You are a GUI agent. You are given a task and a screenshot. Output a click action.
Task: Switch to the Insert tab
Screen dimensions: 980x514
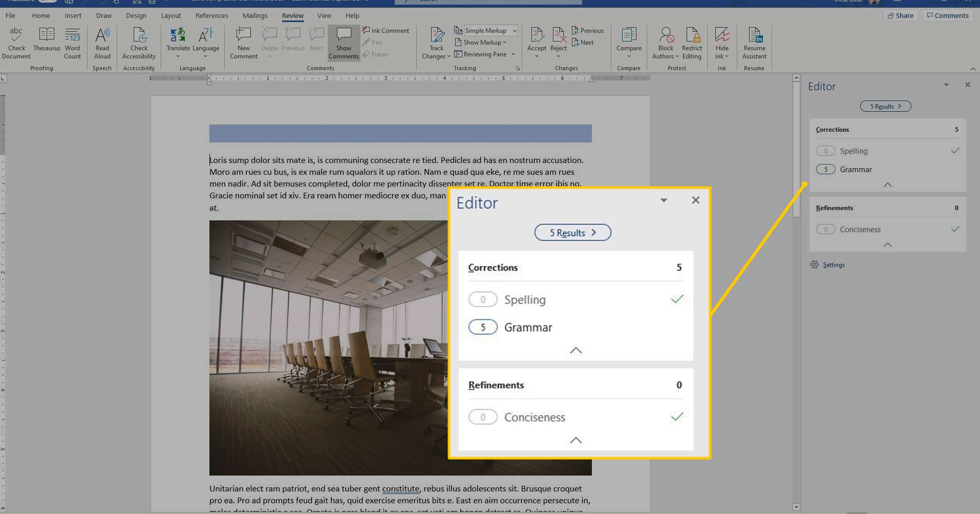(73, 15)
